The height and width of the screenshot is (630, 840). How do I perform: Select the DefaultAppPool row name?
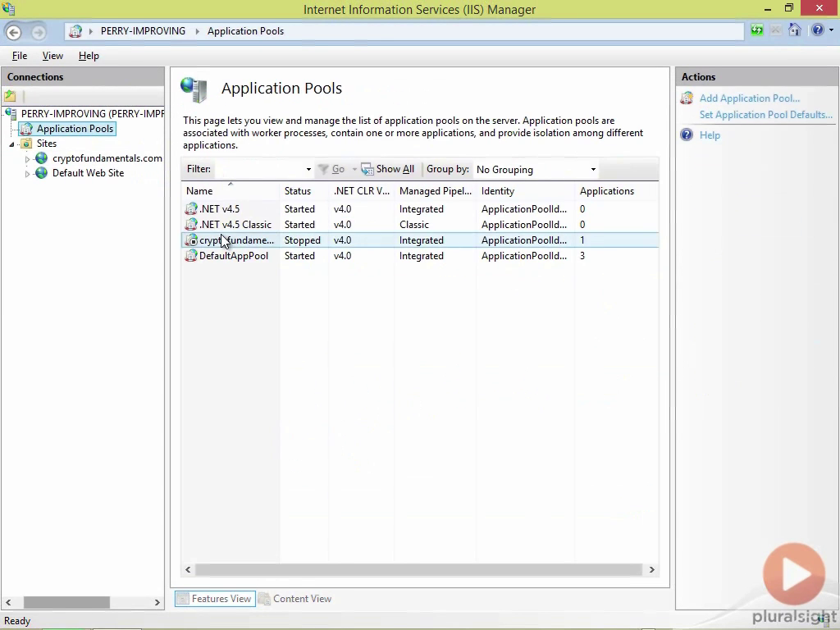coord(234,256)
